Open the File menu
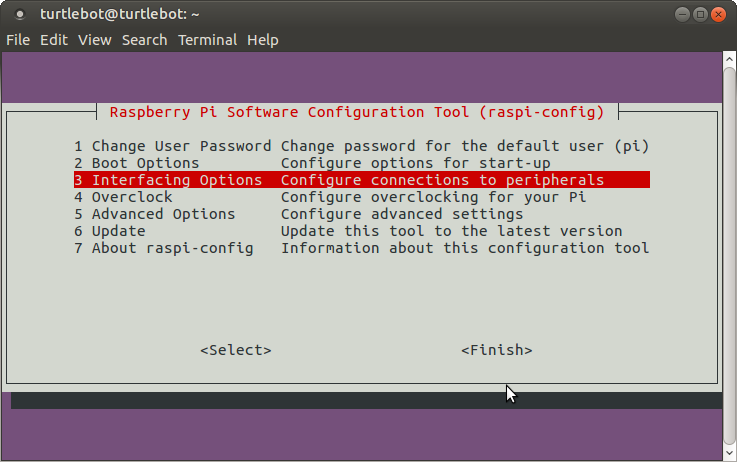Screen dimensions: 737x462 (18, 40)
